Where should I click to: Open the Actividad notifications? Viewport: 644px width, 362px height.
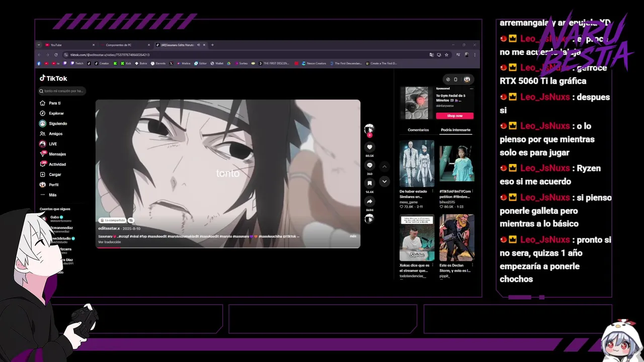(x=53, y=164)
